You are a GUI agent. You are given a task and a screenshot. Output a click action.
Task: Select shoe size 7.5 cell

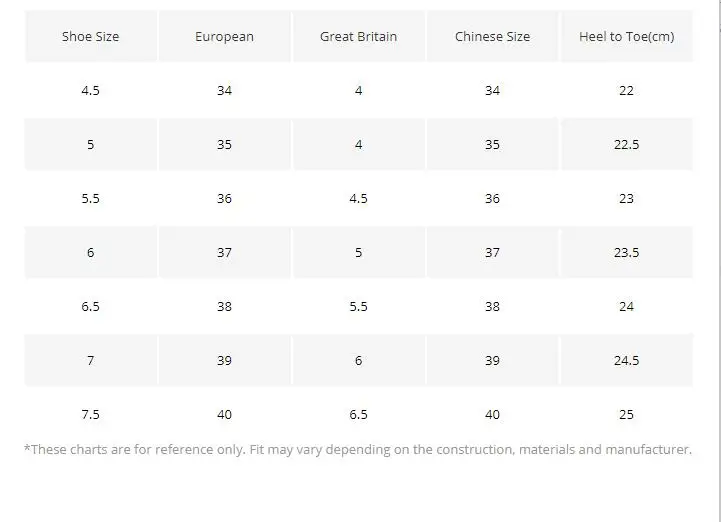(91, 414)
